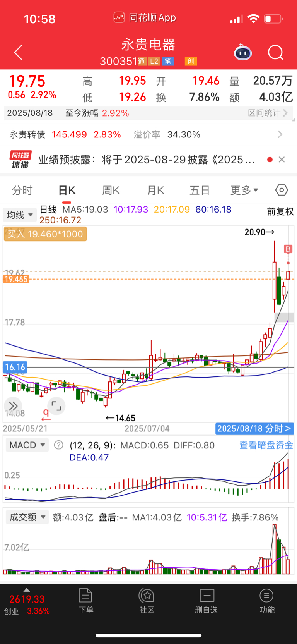Screen dimensions: 297x644
Task: Dismiss the 业绩预披露 news banner
Action: [282, 160]
